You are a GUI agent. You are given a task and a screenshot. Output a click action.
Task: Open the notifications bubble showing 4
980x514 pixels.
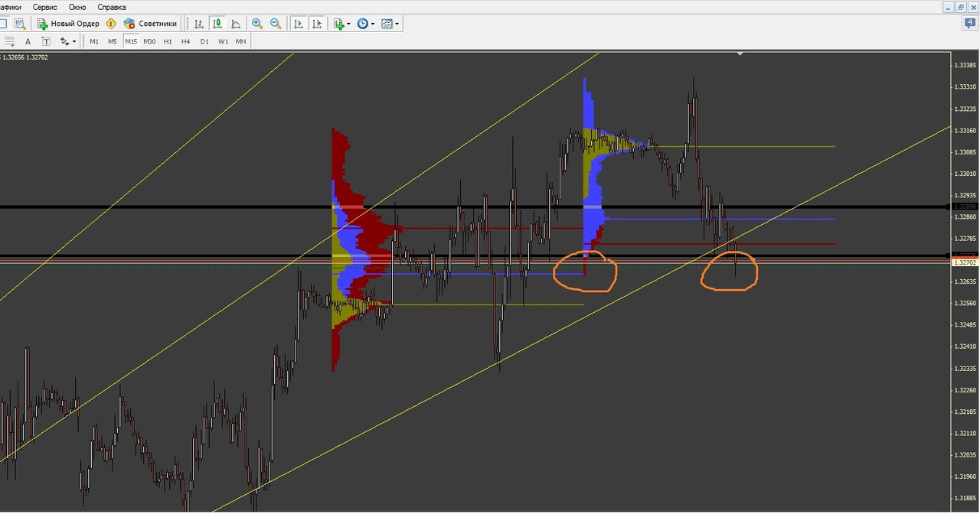pos(969,24)
